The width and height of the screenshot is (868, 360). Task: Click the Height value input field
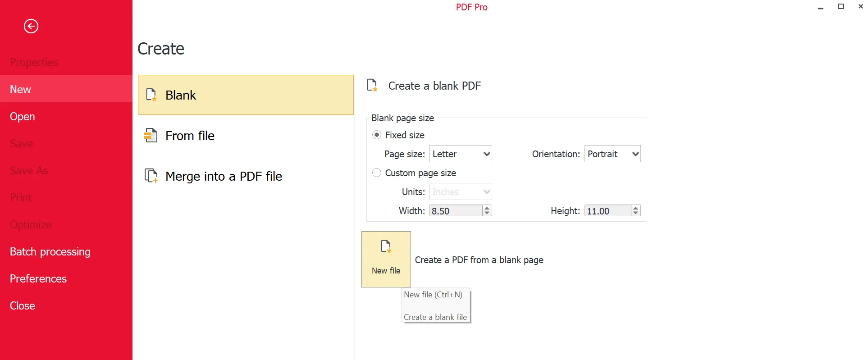click(x=607, y=211)
